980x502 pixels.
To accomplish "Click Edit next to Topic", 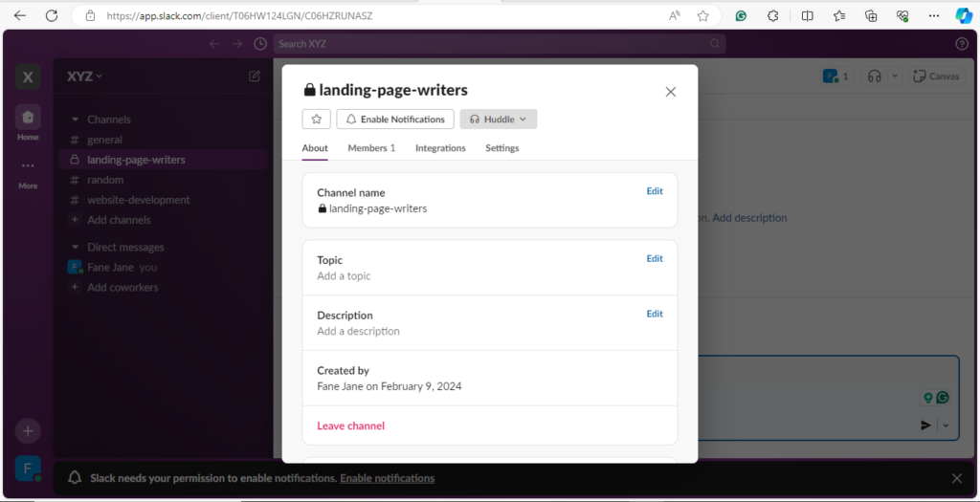I will (x=654, y=258).
